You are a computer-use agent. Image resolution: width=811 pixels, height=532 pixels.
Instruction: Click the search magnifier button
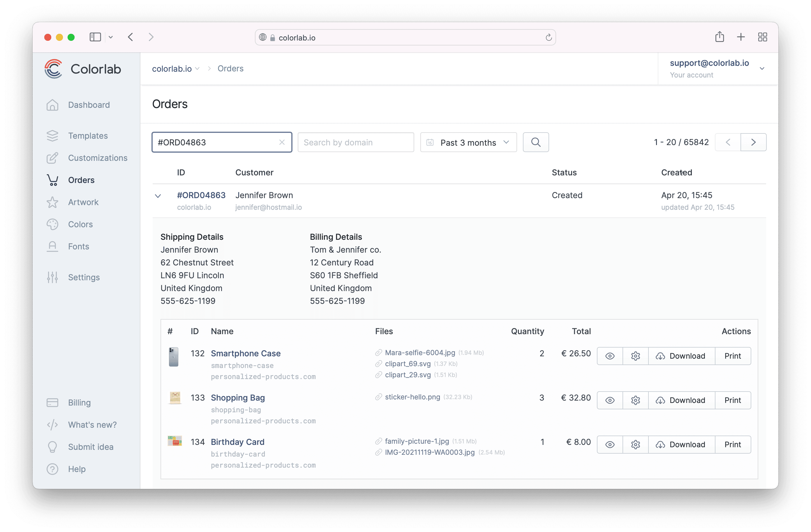(536, 142)
